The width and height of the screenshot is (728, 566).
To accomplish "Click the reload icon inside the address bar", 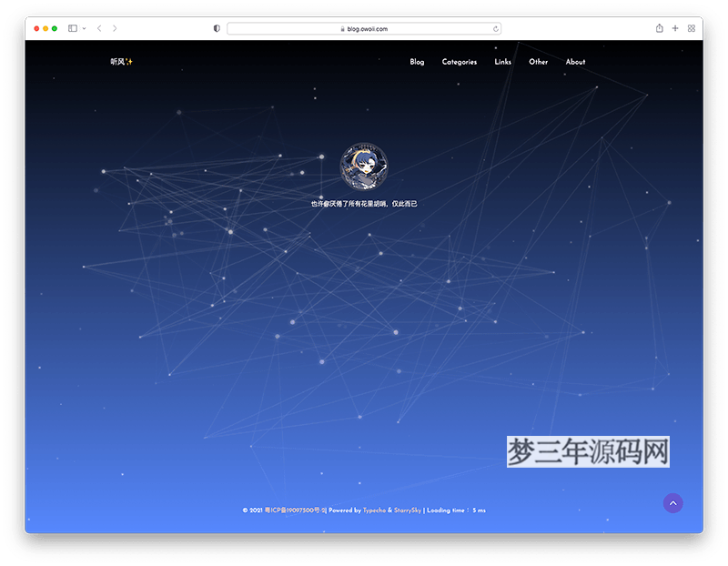I will pyautogui.click(x=495, y=28).
